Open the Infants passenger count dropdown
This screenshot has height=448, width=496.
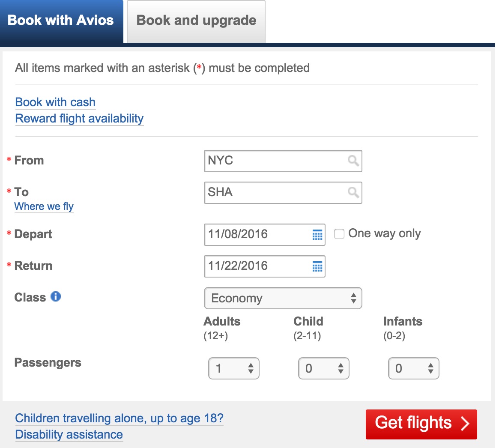[414, 368]
